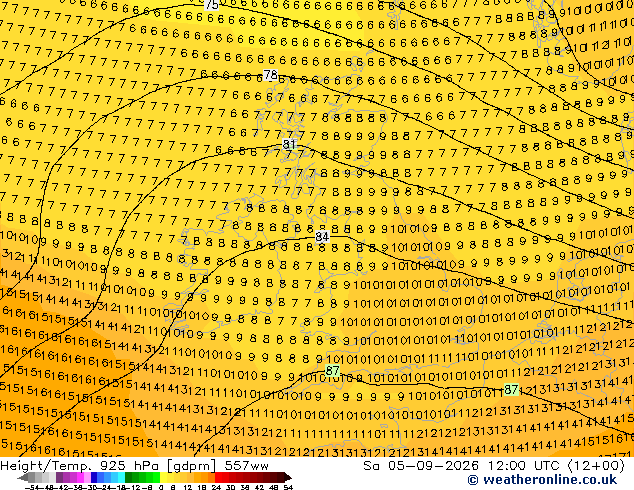634x490 pixels.
Task: Click the 557ww model run label
Action: [247, 466]
